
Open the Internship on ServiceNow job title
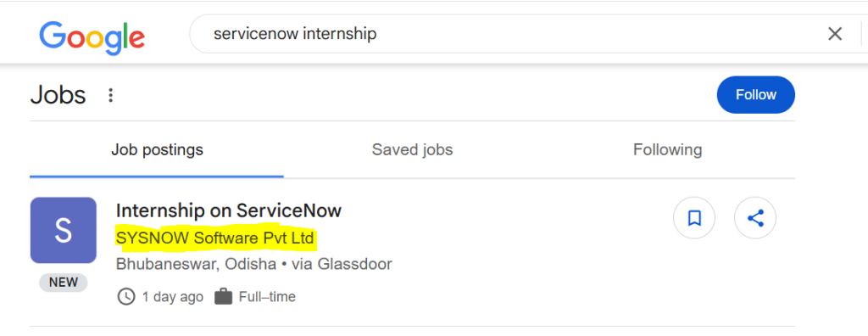click(229, 210)
